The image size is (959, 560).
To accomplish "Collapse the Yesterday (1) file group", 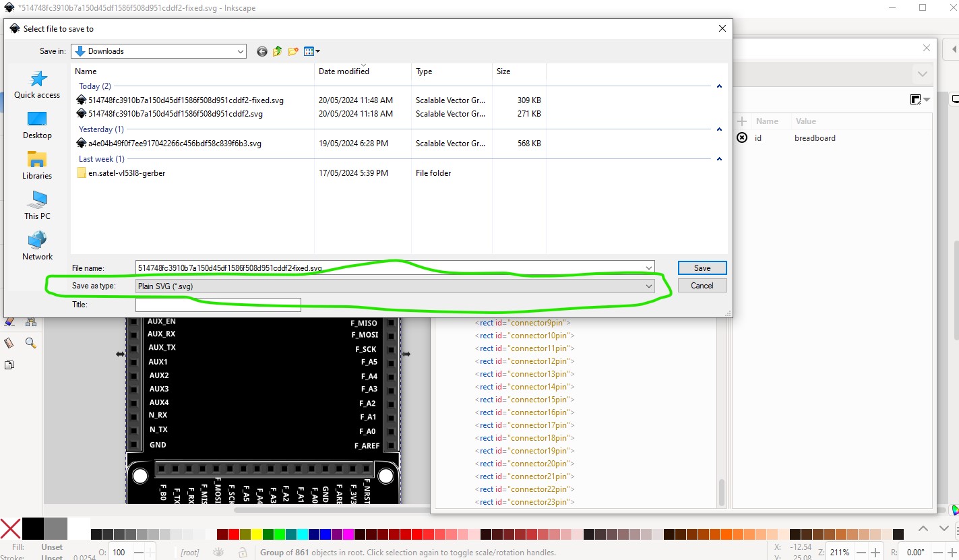I will (x=719, y=129).
